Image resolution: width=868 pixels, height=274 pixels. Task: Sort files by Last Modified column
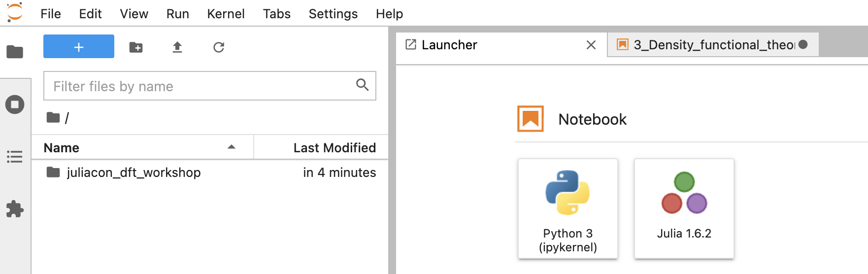334,147
